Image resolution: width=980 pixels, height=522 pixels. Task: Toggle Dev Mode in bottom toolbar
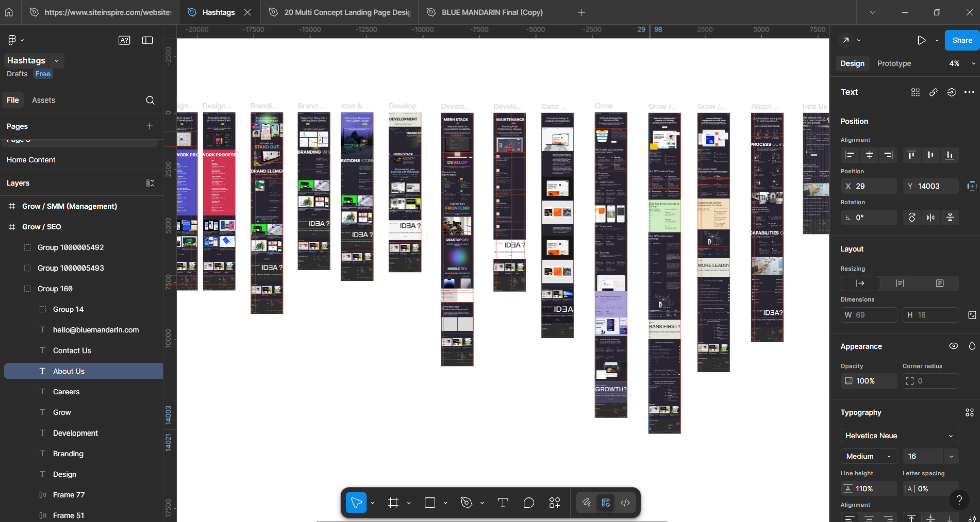click(x=625, y=503)
